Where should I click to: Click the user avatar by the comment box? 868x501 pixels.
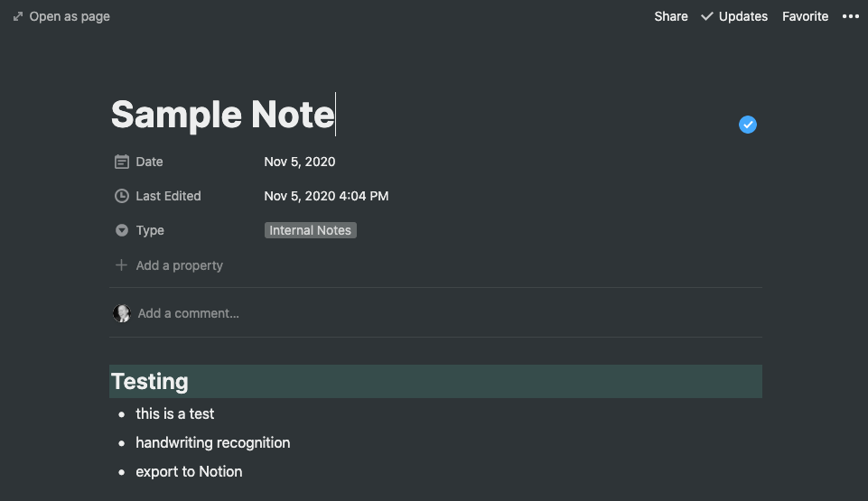(122, 313)
